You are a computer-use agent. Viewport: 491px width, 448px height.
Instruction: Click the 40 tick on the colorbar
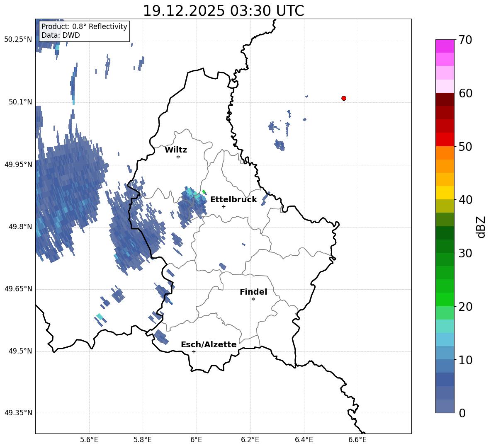pyautogui.click(x=465, y=200)
